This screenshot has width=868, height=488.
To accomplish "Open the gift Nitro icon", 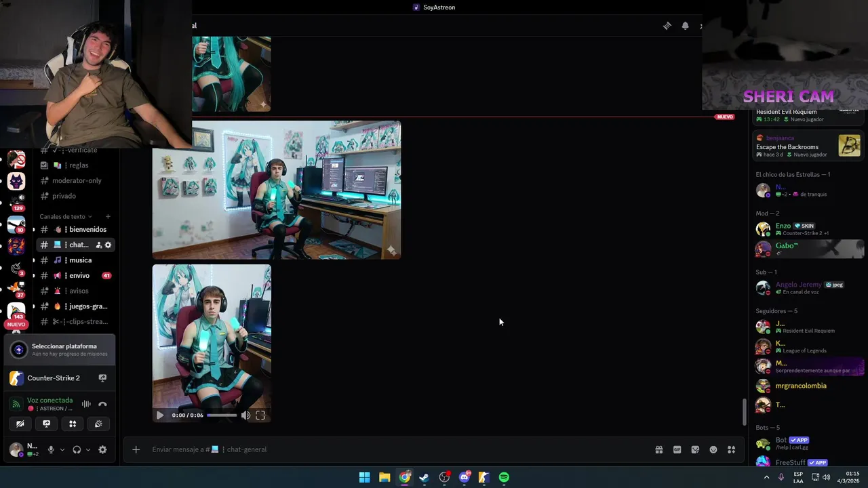I will pyautogui.click(x=658, y=449).
